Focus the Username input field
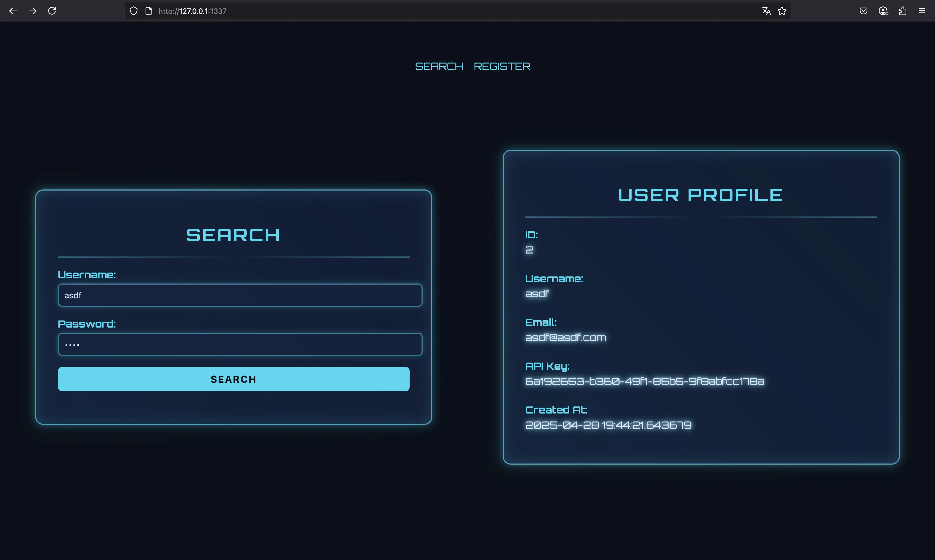Viewport: 935px width, 560px height. coord(240,295)
